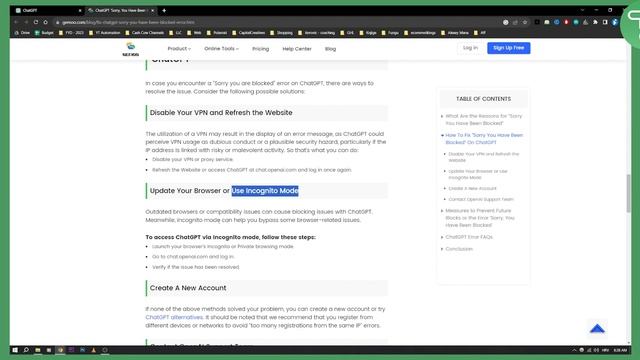Jump to 'Update Your Browser' contents entry

[478, 174]
